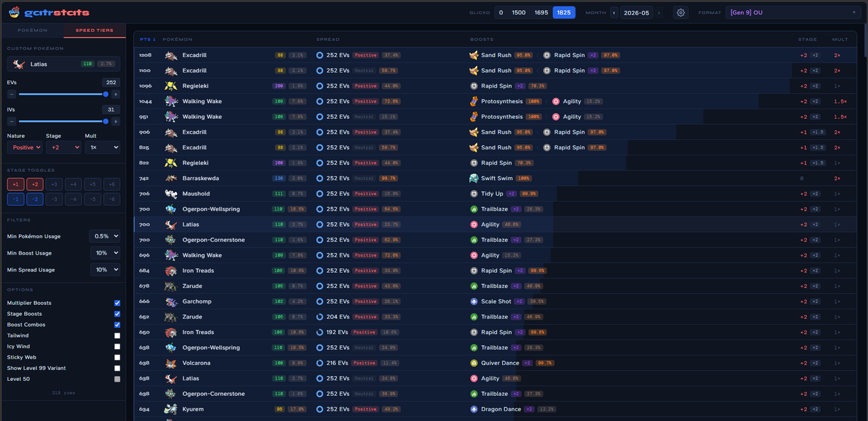This screenshot has width=868, height=421.
Task: Click the Garchomp sprite icon
Action: click(x=170, y=301)
